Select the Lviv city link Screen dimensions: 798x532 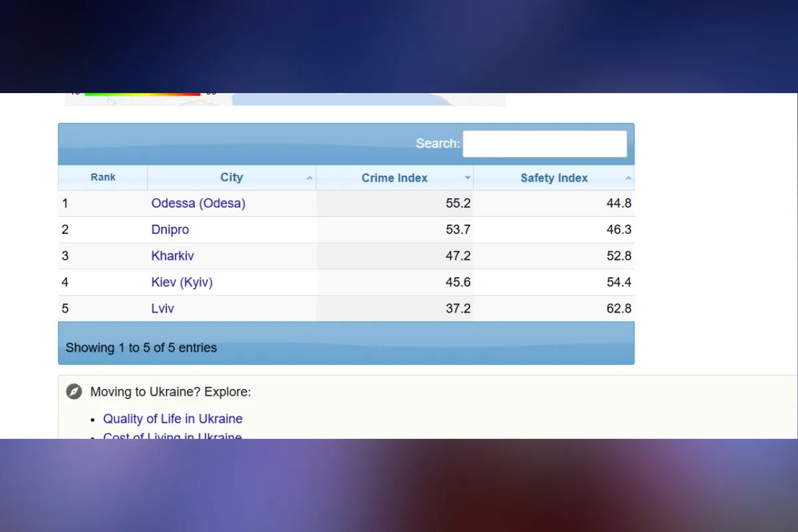[163, 309]
